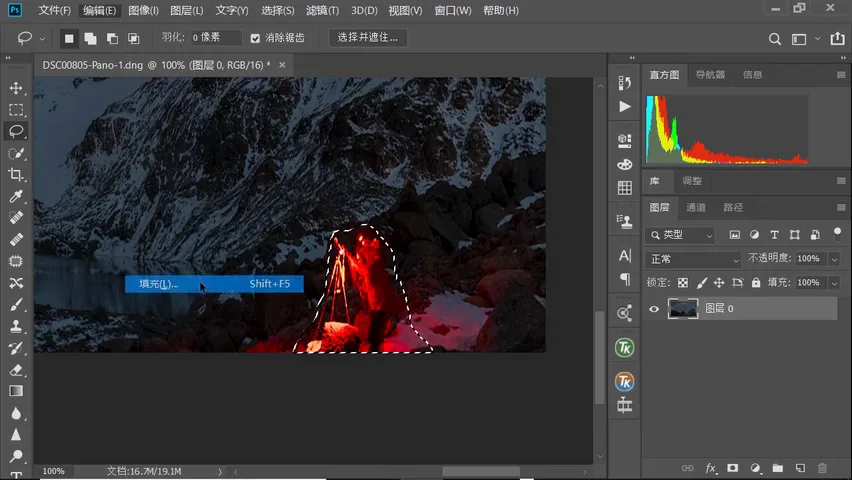Switch to the 通道 tab
Image resolution: width=852 pixels, height=480 pixels.
point(696,208)
